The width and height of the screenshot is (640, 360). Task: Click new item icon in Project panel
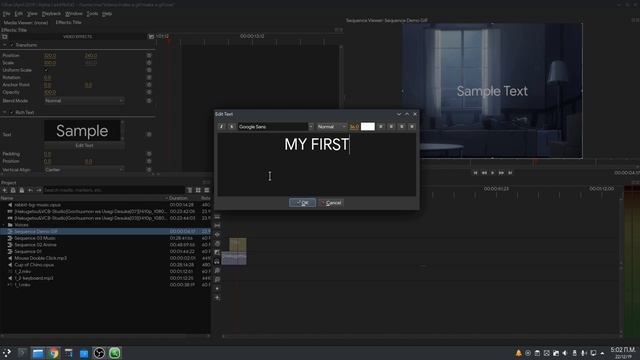coord(4,190)
